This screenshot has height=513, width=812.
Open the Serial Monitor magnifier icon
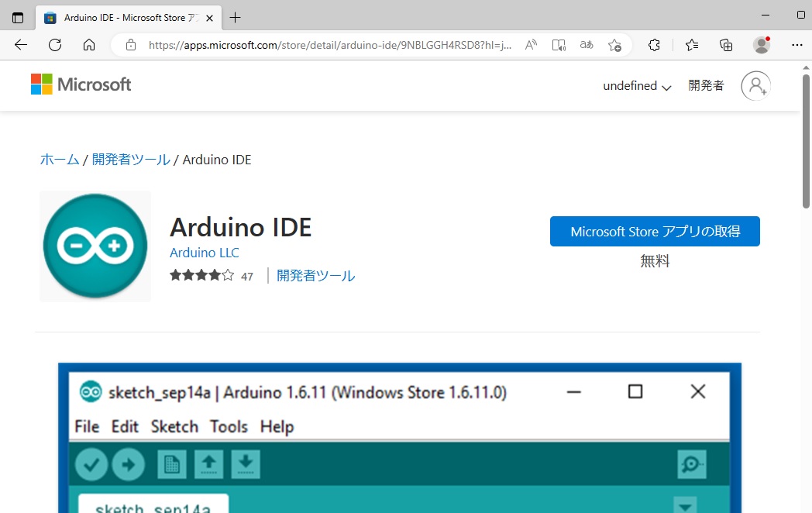tap(692, 463)
